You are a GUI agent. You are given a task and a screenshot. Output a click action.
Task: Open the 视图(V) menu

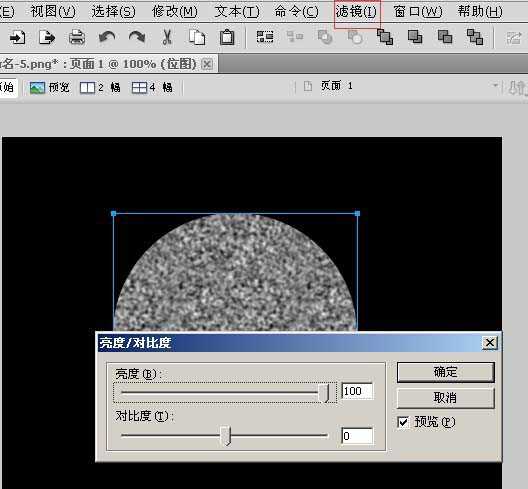point(53,12)
